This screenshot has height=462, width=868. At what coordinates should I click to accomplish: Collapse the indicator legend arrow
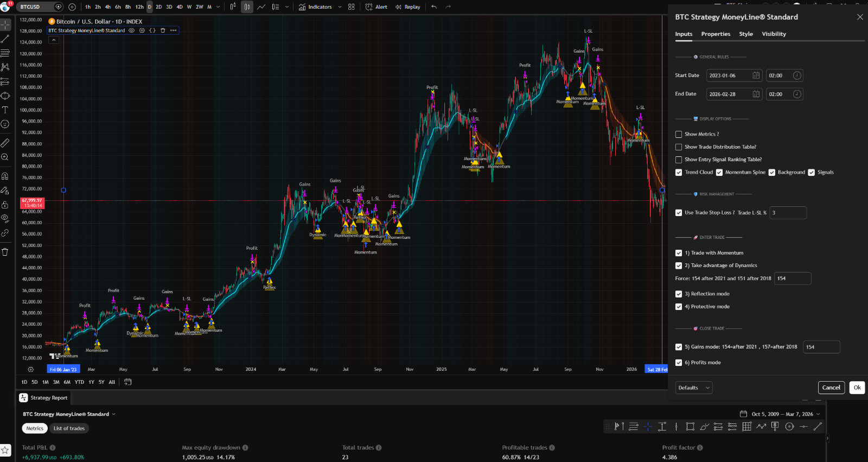[54, 40]
